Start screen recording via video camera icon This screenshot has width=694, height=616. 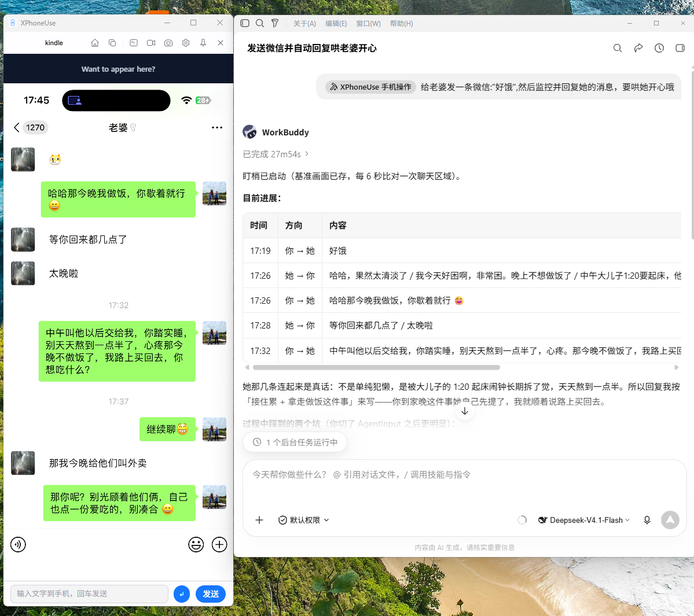pyautogui.click(x=151, y=43)
